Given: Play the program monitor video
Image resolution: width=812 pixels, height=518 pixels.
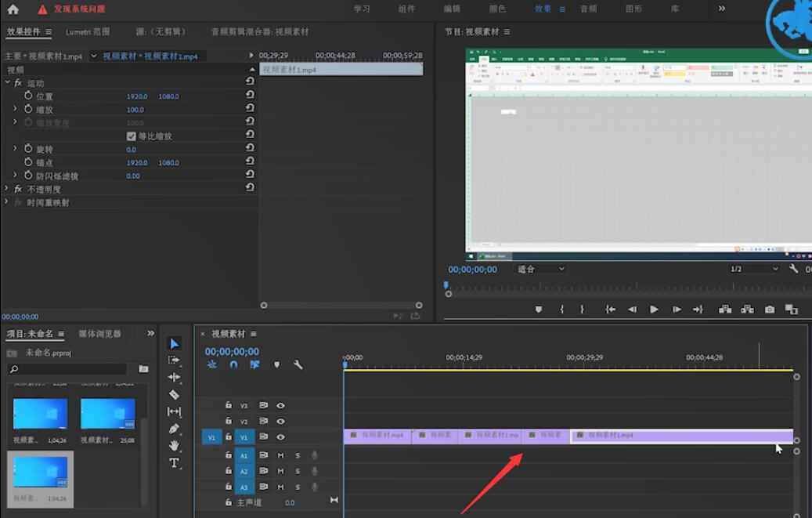Looking at the screenshot, I should (654, 310).
